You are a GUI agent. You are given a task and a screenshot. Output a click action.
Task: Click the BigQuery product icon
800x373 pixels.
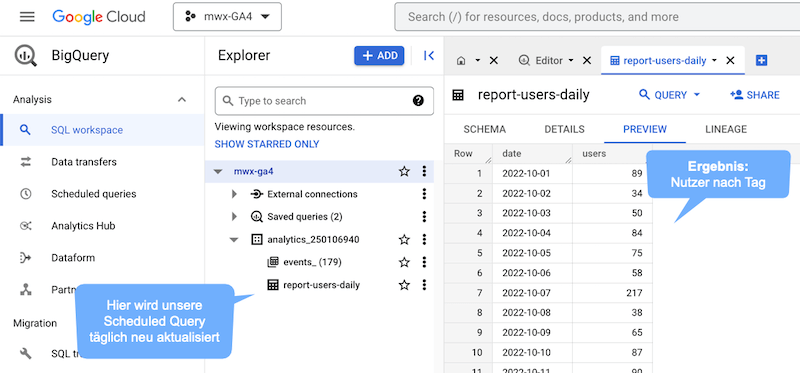pos(26,55)
